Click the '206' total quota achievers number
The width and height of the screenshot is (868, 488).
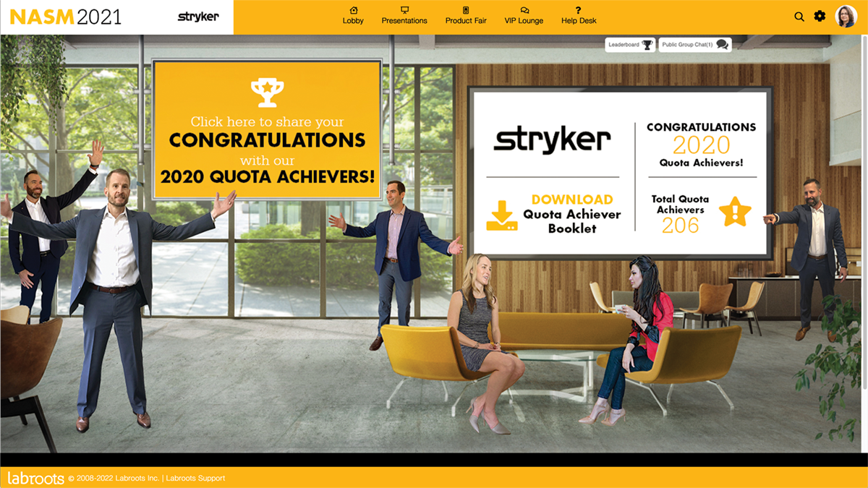681,226
